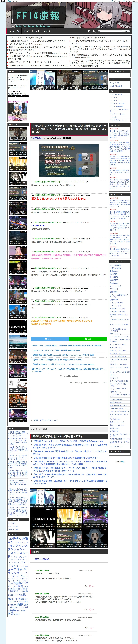Screen dimensions: 138x644
Task: Open the RSS feed icon in navbar
Action: [94, 31]
